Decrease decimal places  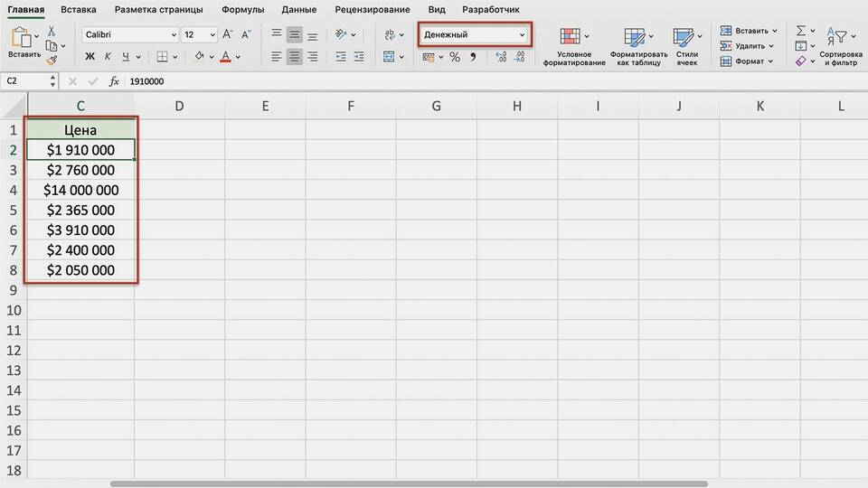click(519, 56)
